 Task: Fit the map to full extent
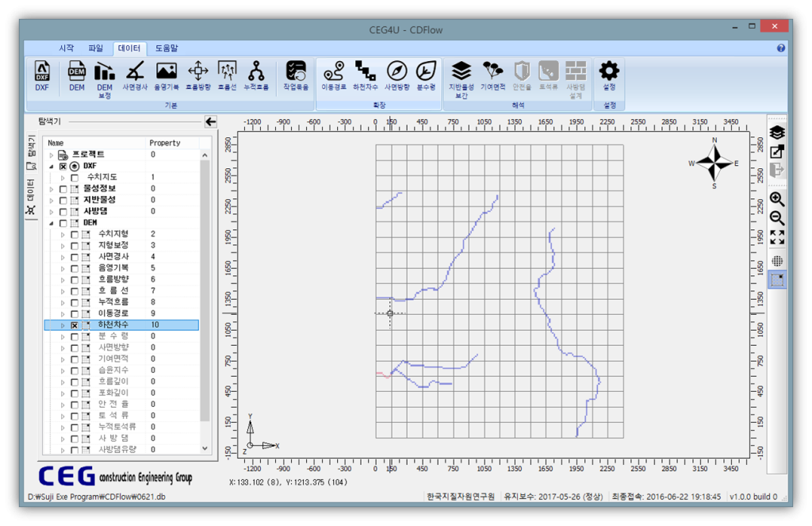(x=777, y=237)
